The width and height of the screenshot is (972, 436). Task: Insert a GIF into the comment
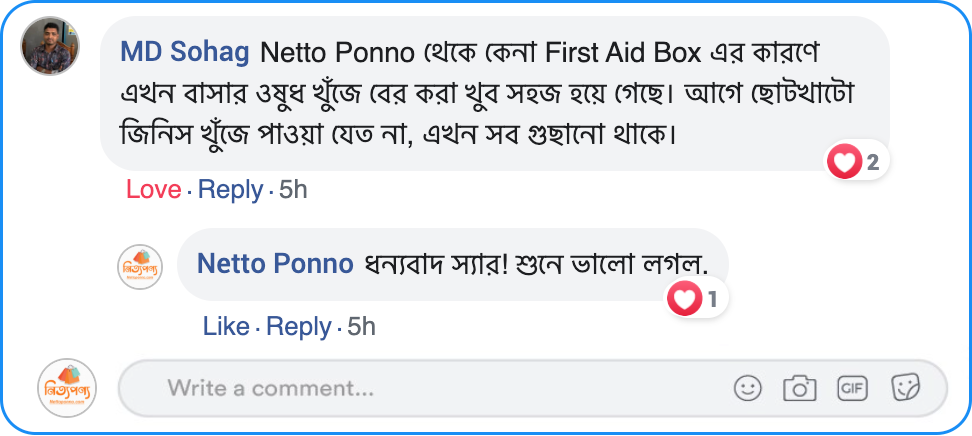852,388
